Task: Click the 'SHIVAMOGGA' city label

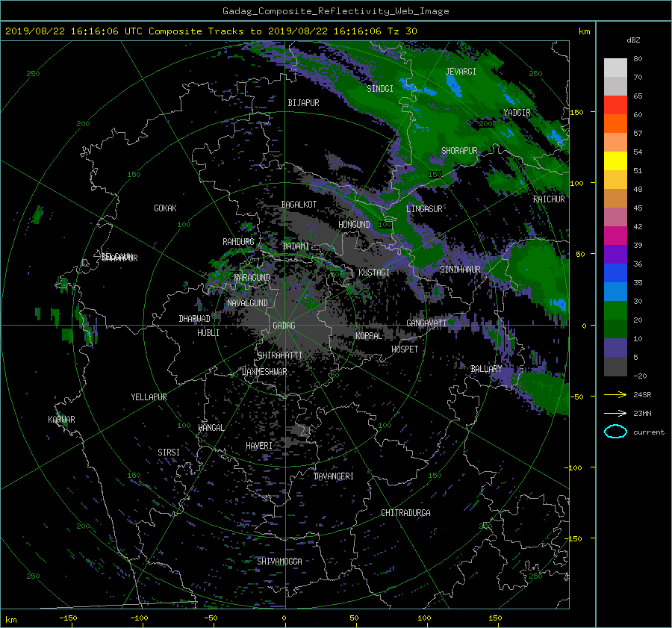Action: point(279,562)
